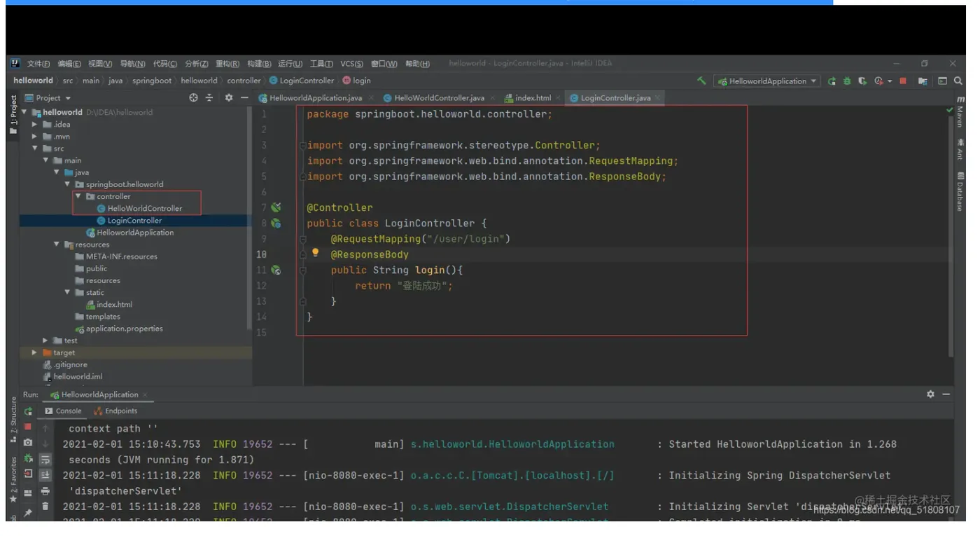Open the 帮助(H) menu
980x536 pixels.
tap(417, 64)
